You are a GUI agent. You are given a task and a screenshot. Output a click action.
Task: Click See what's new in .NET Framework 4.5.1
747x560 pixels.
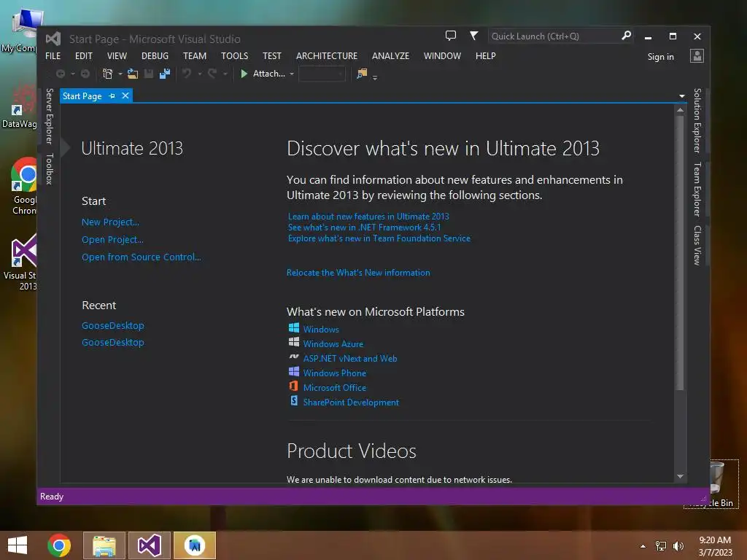365,227
